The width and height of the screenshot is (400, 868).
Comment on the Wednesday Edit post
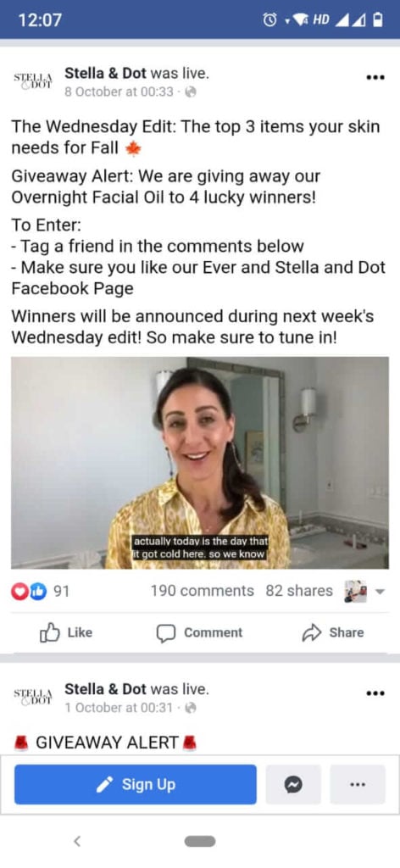point(199,632)
